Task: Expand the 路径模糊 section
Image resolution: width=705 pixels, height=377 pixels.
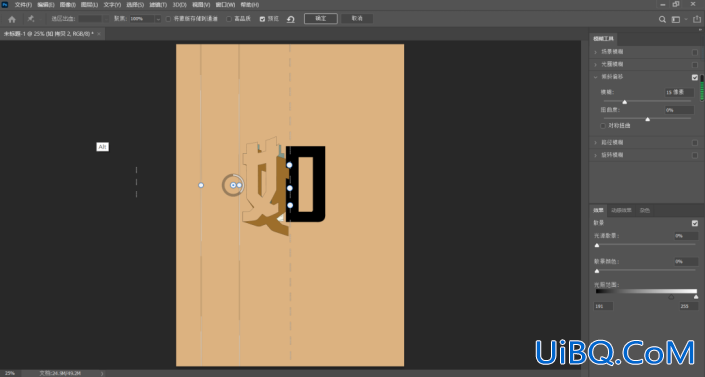Action: [596, 143]
